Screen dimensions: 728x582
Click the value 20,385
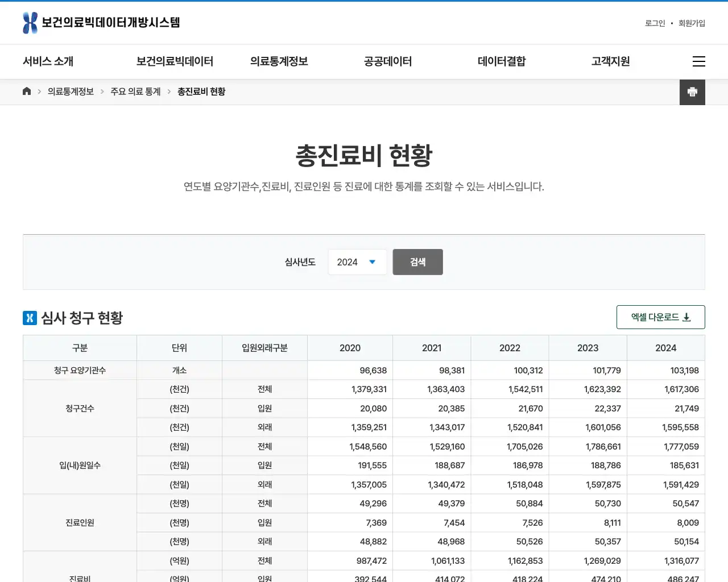pos(452,409)
